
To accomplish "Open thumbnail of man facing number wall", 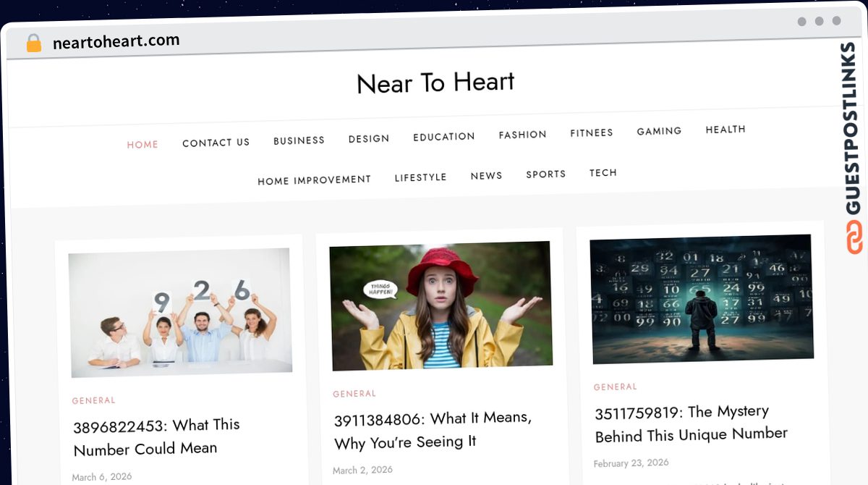I will click(x=701, y=298).
